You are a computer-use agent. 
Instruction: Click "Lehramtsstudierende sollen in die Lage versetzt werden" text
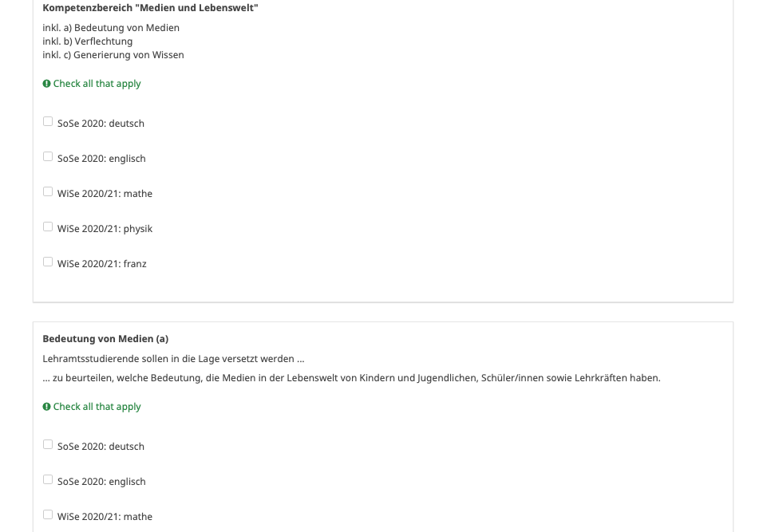[x=173, y=359]
